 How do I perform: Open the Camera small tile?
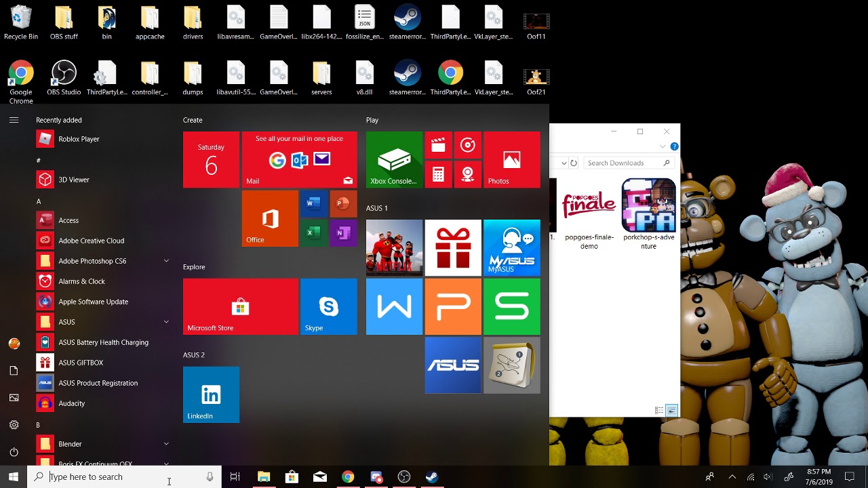pos(467,174)
